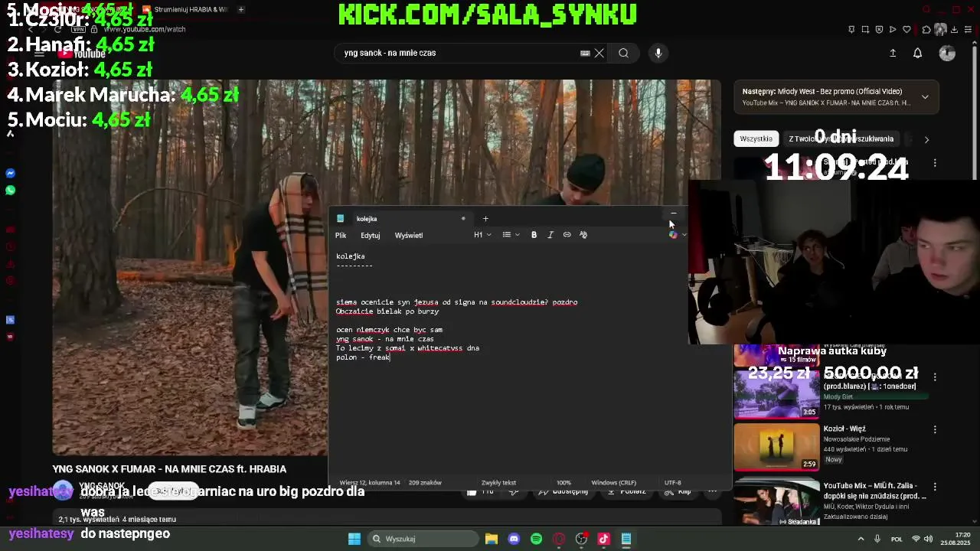Viewport: 980px width, 551px height.
Task: Open a new browser tab
Action: tap(241, 9)
